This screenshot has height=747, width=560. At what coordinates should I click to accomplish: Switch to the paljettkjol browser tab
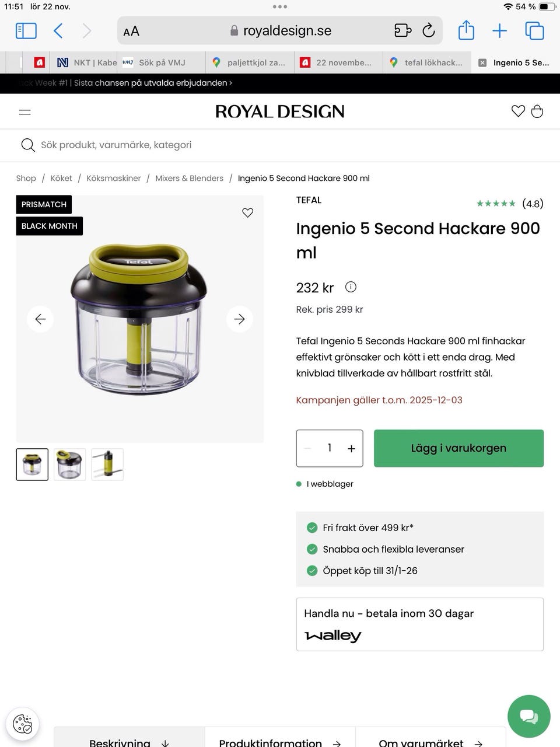click(x=250, y=62)
